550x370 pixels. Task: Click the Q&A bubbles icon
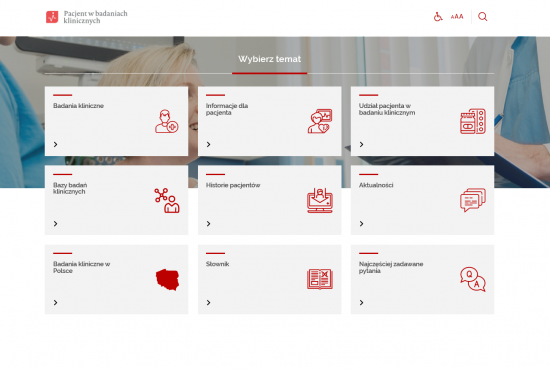click(473, 279)
